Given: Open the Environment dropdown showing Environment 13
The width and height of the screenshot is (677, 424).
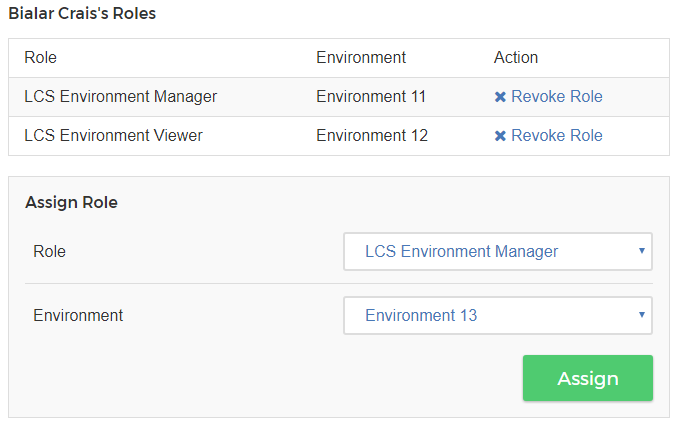Looking at the screenshot, I should tap(498, 316).
